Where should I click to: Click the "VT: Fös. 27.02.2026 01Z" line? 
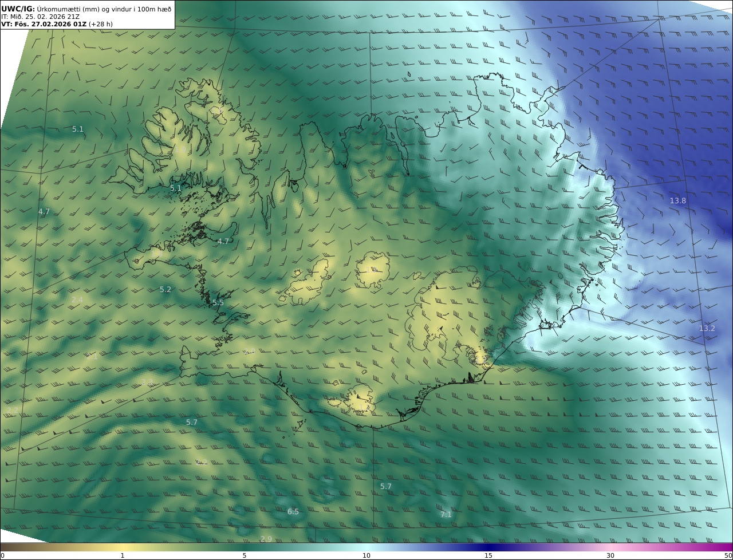44,24
